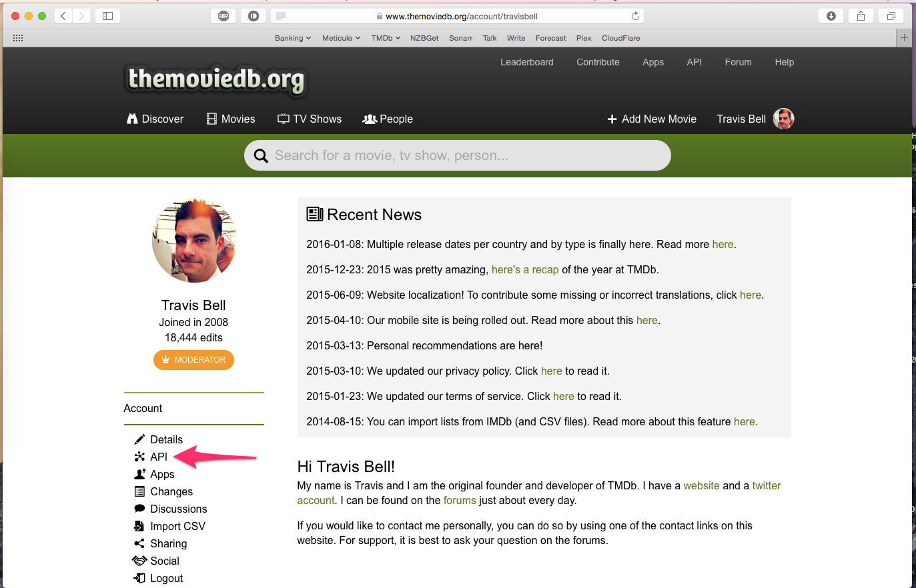916x588 pixels.
Task: Open the TV Shows menu
Action: point(310,119)
